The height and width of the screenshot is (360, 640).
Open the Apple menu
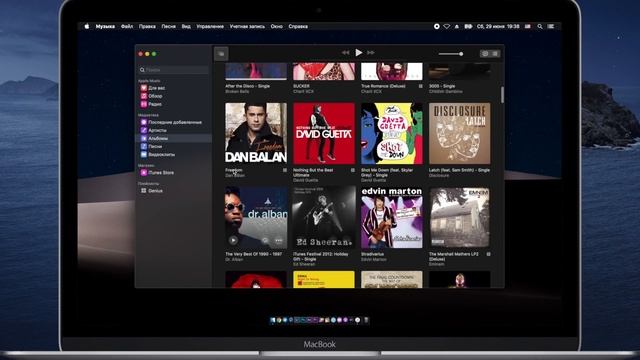(87, 26)
